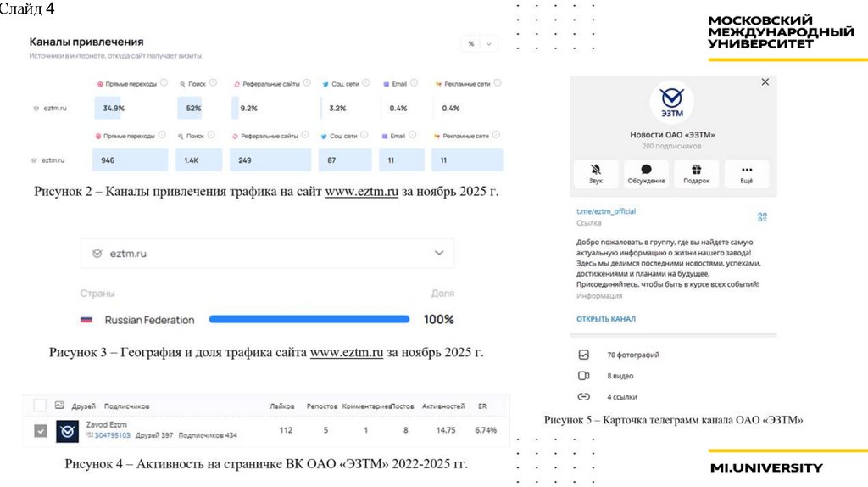
Task: Mute channel with the Звук bell button
Action: [x=596, y=173]
